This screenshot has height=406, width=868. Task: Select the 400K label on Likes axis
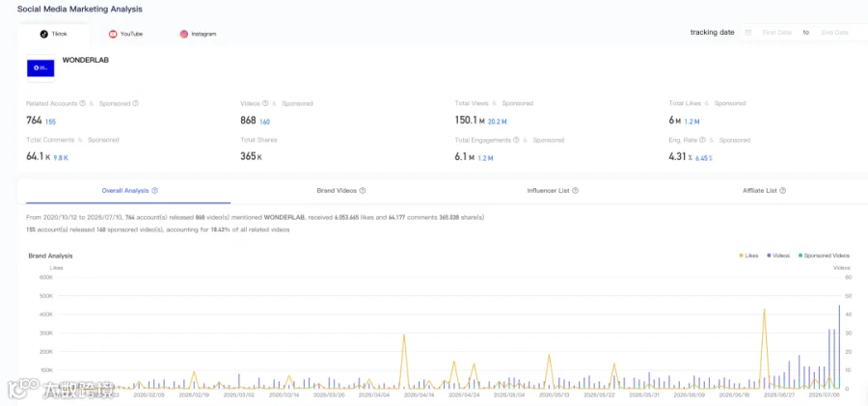45,314
